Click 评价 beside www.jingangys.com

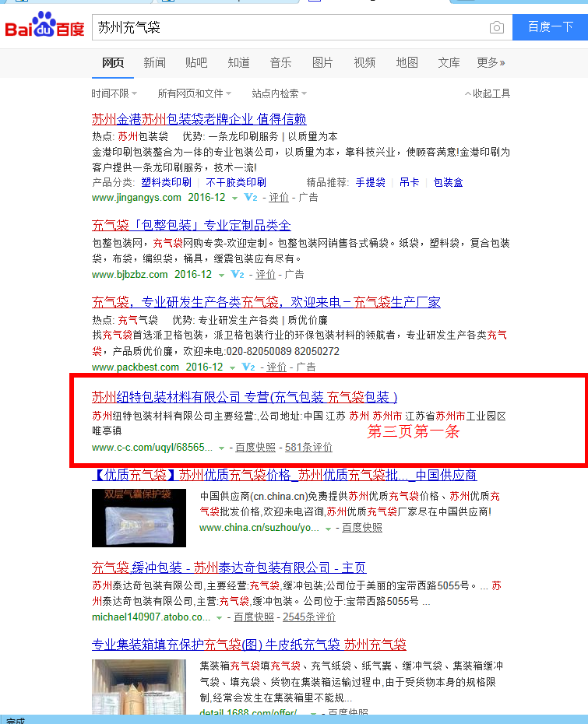click(x=279, y=198)
